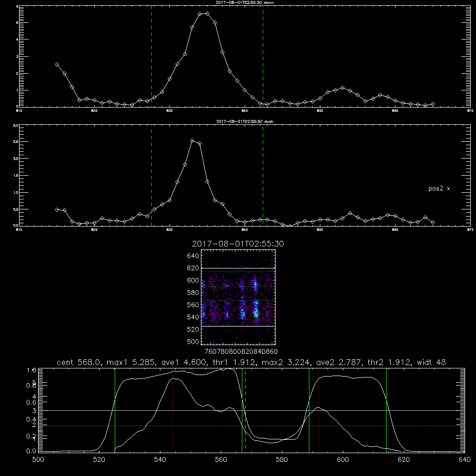Click the '580' label on bottom plot x-axis

[282, 460]
